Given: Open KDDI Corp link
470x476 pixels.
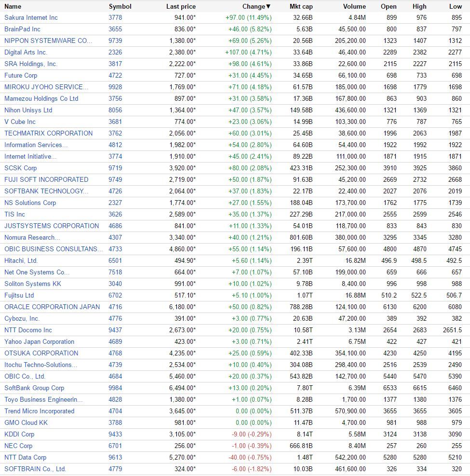Looking at the screenshot, I should 19,434.
